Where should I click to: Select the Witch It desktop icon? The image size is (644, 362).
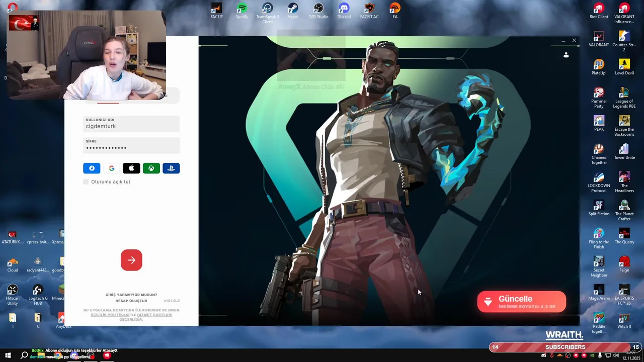(624, 321)
